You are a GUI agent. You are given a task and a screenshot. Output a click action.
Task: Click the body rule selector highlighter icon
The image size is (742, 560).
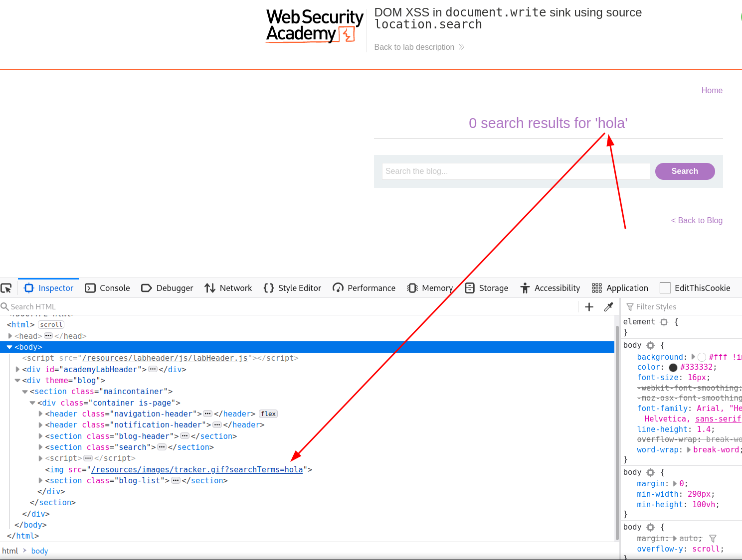[x=651, y=345]
